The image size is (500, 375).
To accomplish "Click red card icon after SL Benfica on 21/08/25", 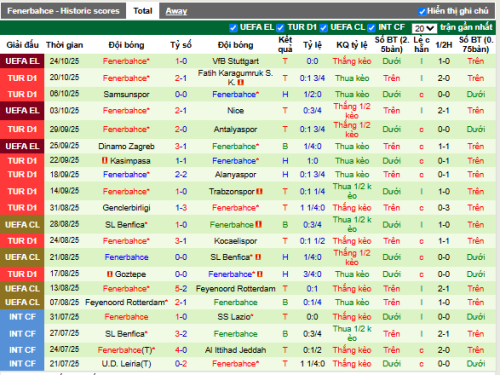I will (258, 257).
